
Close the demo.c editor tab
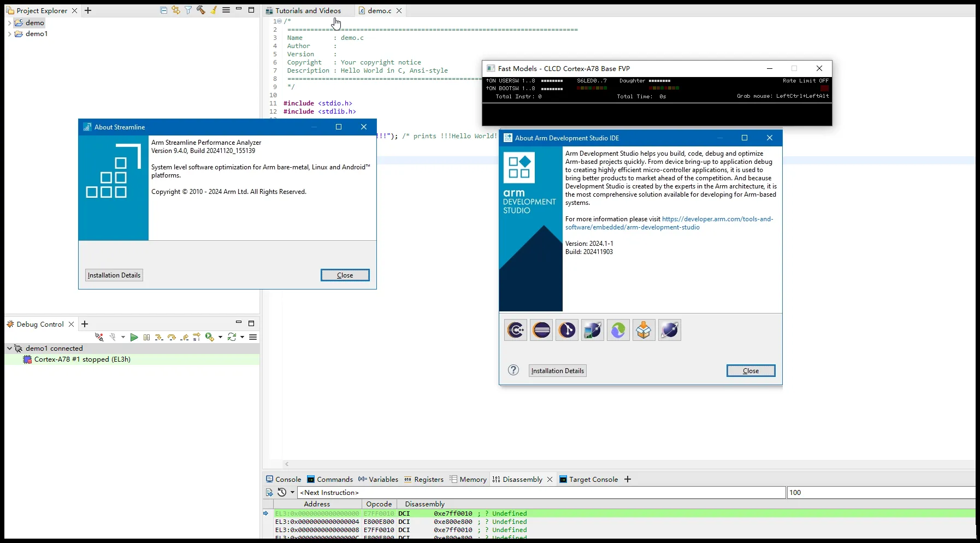click(399, 10)
